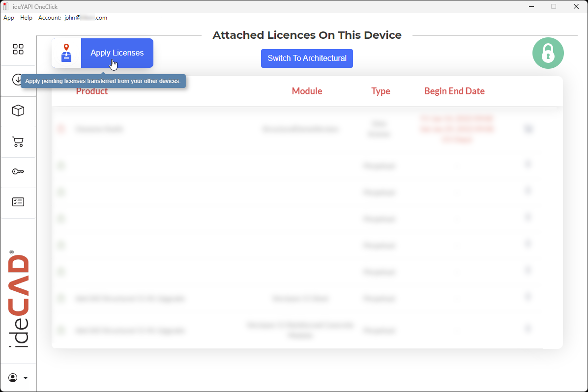Open the shopping cart icon

(x=18, y=141)
